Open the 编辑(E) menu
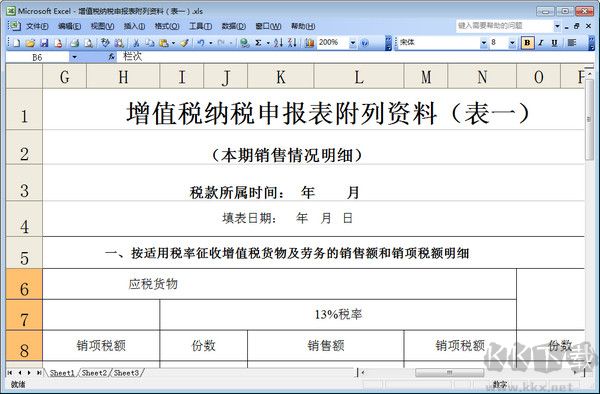Viewport: 600px width, 394px height. point(69,26)
